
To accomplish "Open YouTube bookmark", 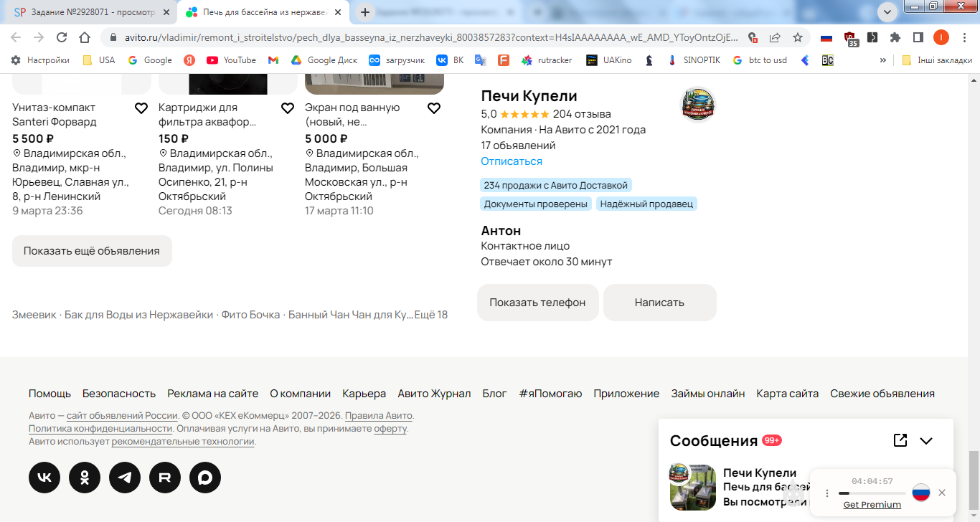I will 231,60.
